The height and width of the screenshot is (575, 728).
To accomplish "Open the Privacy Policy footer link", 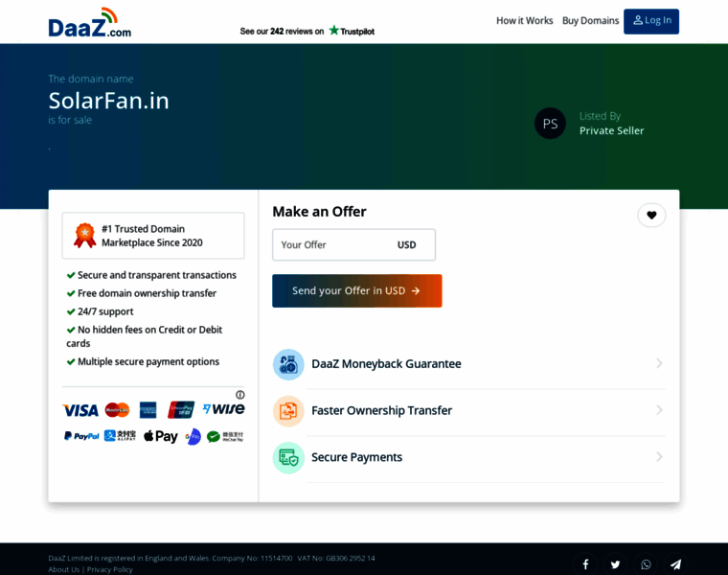I will [x=109, y=569].
